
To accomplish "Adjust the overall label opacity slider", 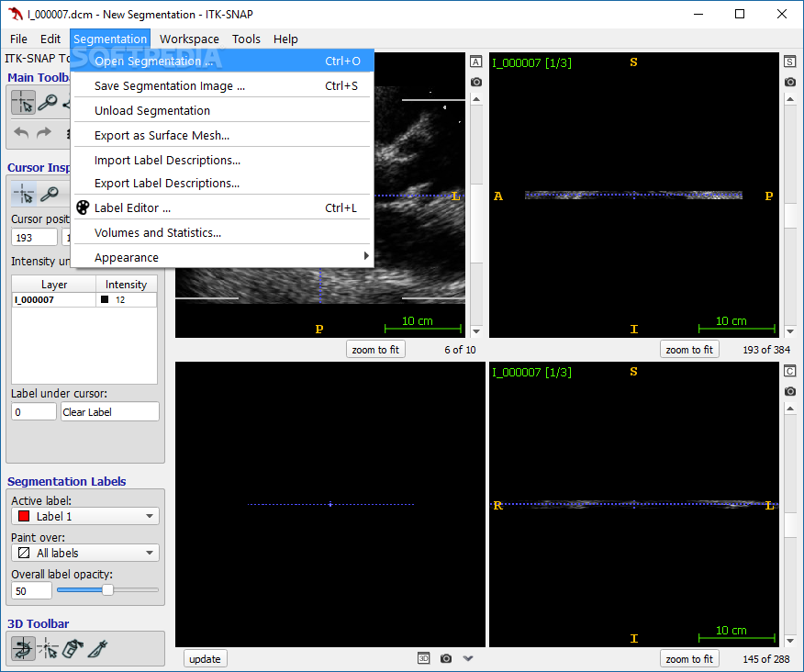I will [107, 590].
